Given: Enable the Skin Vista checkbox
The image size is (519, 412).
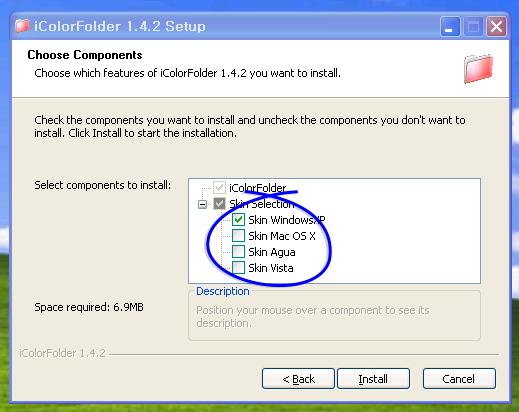Looking at the screenshot, I should [238, 268].
